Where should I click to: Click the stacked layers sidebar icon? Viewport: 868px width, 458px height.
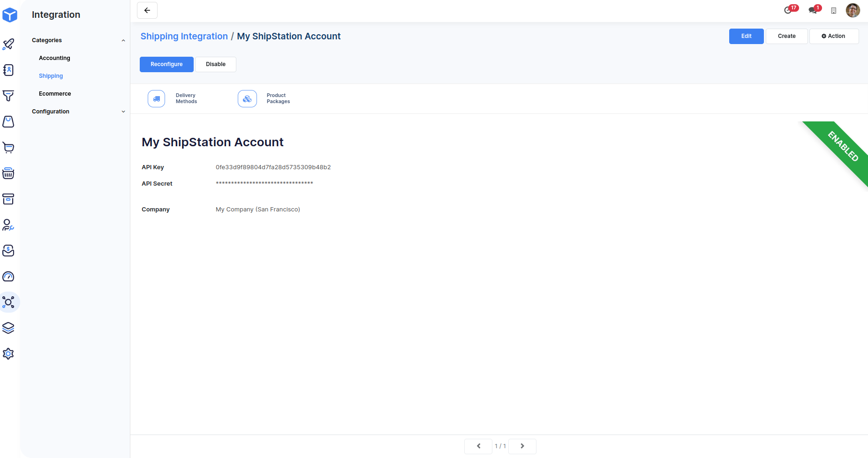(8, 328)
